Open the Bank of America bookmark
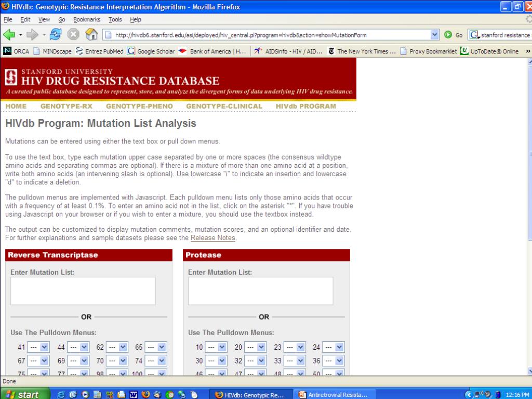Screen dimensions: 532x399 pos(212,51)
